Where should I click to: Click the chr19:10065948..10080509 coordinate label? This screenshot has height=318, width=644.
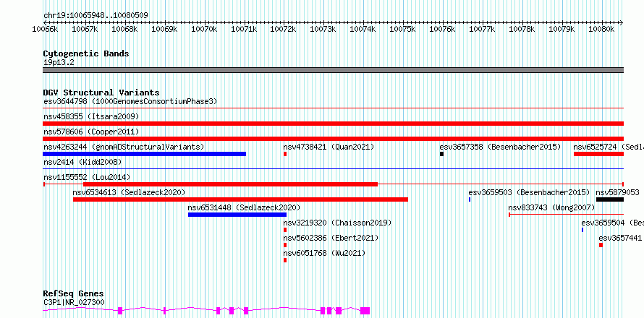coord(96,16)
